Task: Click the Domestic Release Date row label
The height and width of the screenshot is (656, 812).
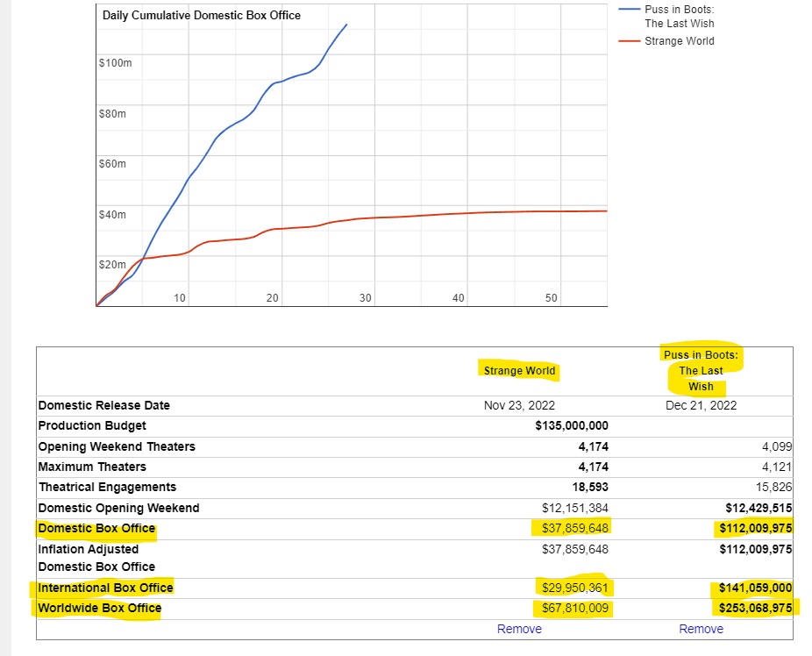Action: click(x=104, y=405)
